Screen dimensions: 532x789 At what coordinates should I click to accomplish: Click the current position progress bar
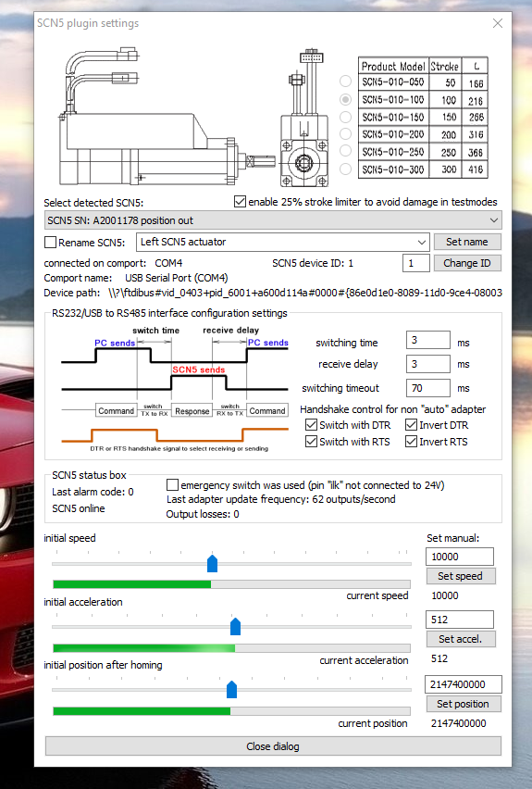[232, 711]
